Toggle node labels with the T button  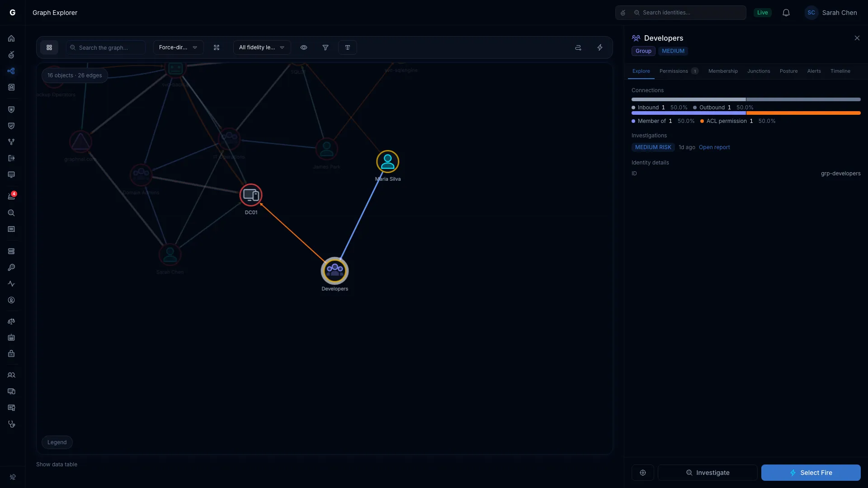[x=348, y=47]
